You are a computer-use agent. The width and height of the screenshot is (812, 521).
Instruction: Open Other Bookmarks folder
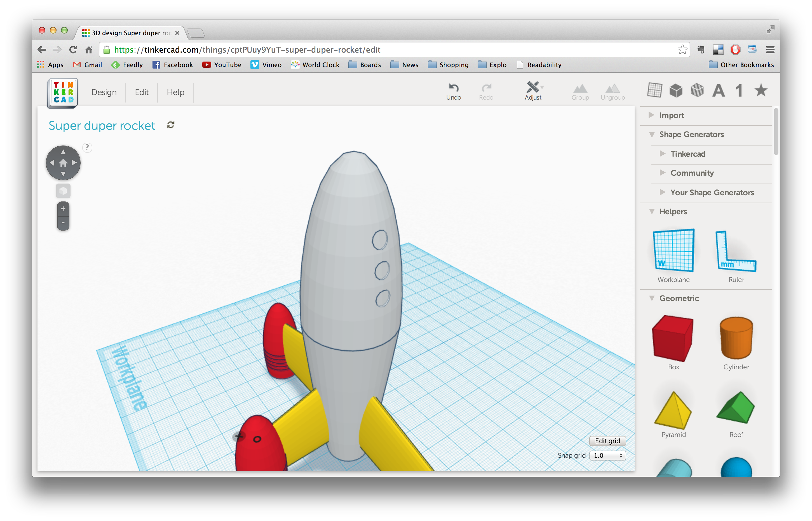tap(741, 65)
